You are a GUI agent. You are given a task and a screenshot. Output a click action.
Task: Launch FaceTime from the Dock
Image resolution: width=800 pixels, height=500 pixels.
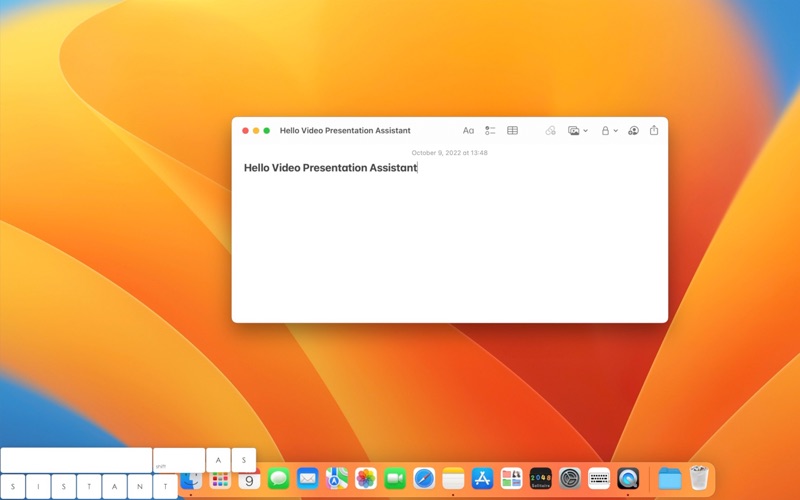[395, 479]
